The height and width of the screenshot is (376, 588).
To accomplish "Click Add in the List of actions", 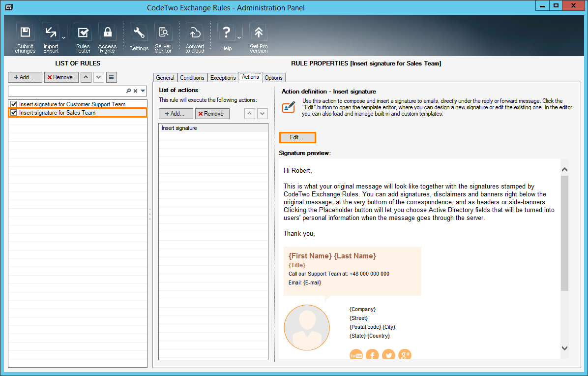I will [176, 114].
